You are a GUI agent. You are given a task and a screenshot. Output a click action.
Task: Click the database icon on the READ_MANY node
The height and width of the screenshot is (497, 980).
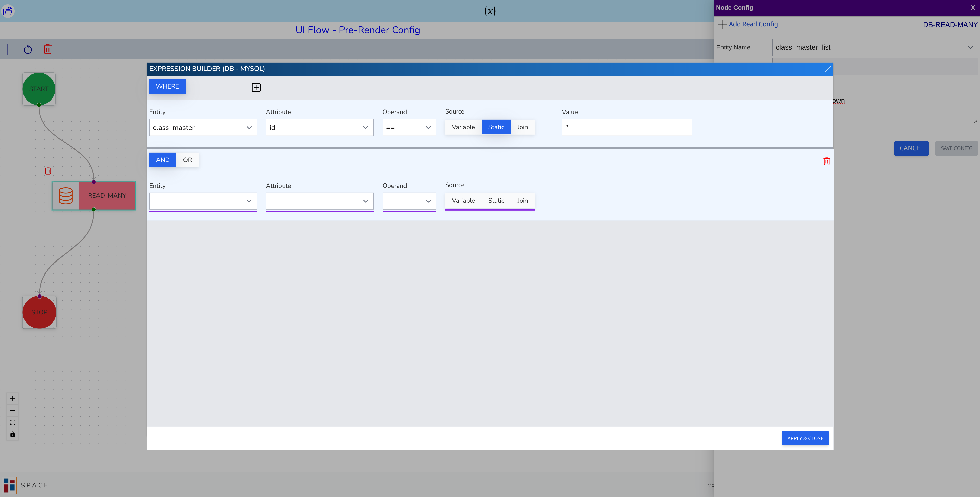coord(65,195)
